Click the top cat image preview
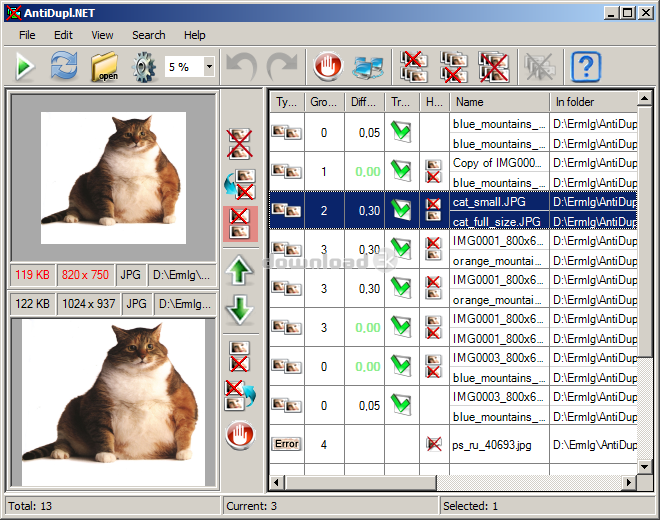 (x=113, y=178)
